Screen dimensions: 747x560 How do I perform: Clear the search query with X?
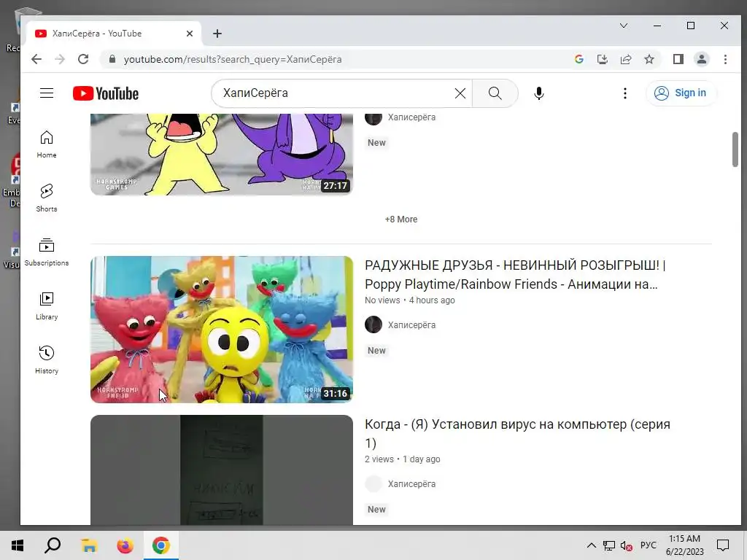[460, 93]
